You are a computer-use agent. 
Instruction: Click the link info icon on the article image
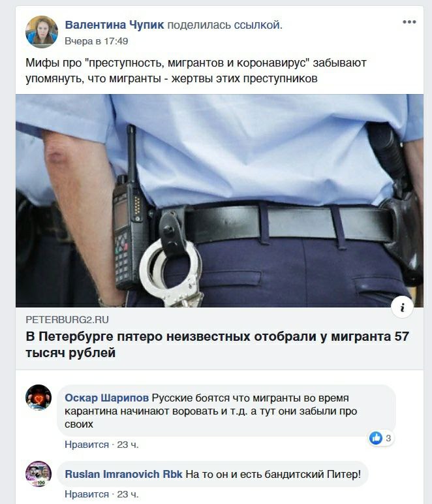click(x=402, y=307)
